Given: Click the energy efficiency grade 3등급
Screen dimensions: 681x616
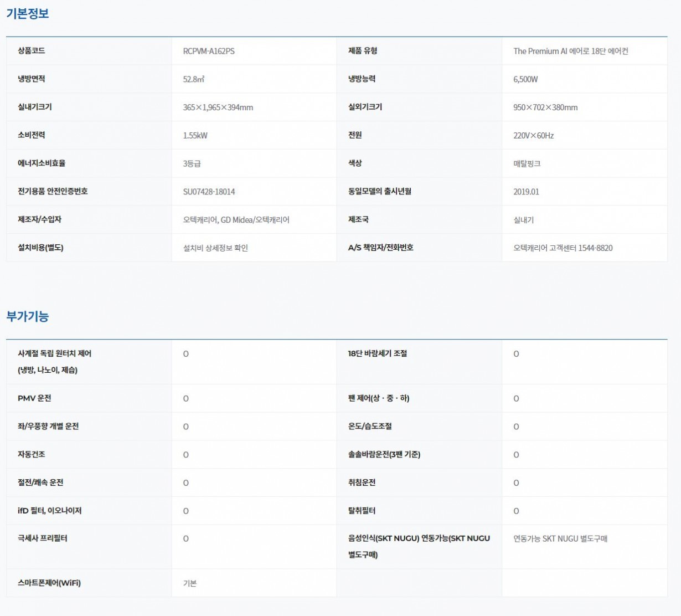Looking at the screenshot, I should [x=192, y=164].
